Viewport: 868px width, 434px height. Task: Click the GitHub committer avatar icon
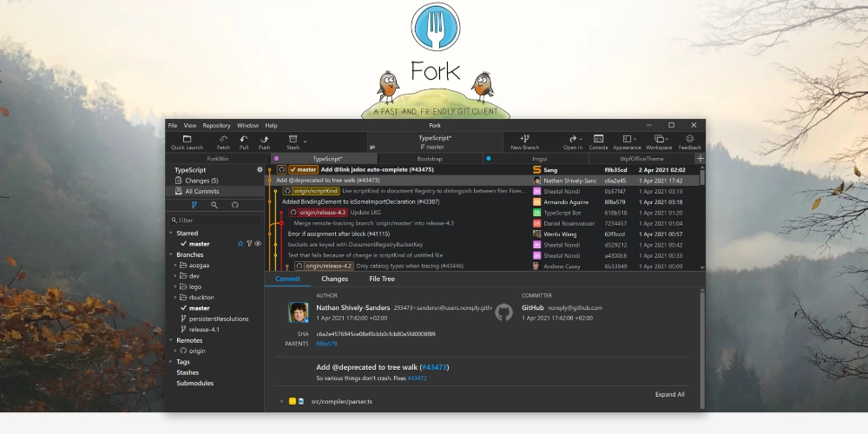pyautogui.click(x=503, y=312)
